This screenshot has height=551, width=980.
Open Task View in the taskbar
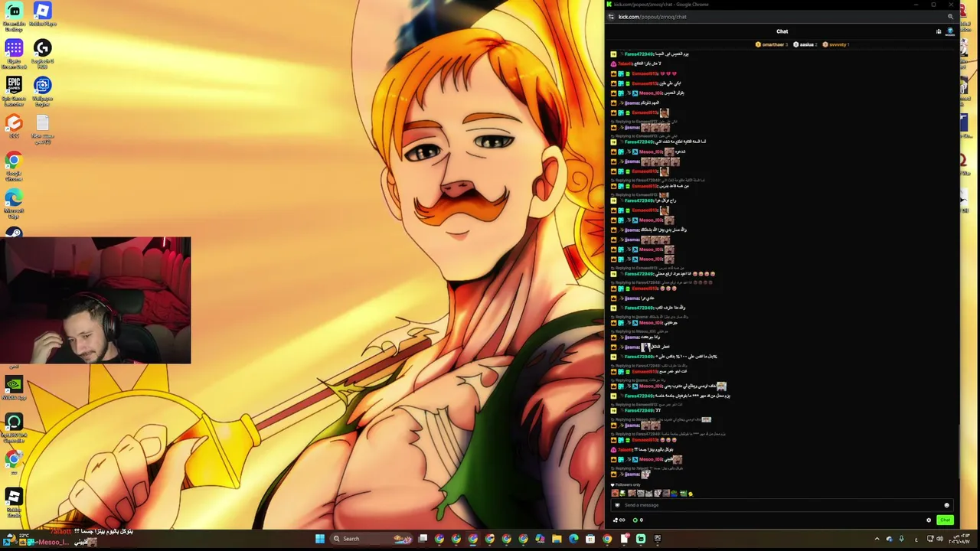pos(423,539)
